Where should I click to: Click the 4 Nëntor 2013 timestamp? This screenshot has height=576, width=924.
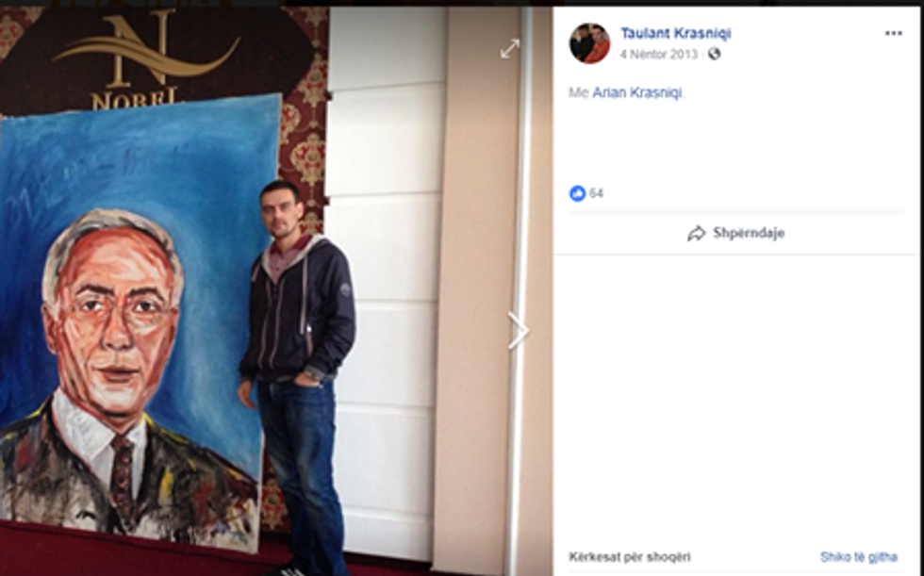[658, 54]
